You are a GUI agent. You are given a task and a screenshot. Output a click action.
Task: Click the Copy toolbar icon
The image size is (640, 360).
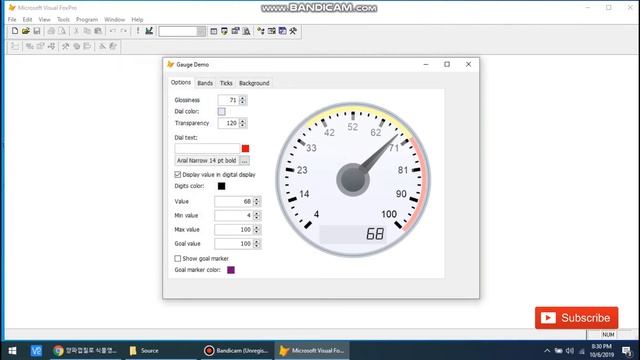pyautogui.click(x=87, y=31)
